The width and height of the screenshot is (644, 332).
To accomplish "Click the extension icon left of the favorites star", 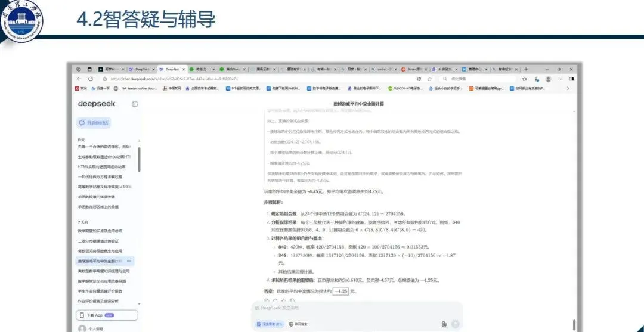I will pyautogui.click(x=419, y=79).
